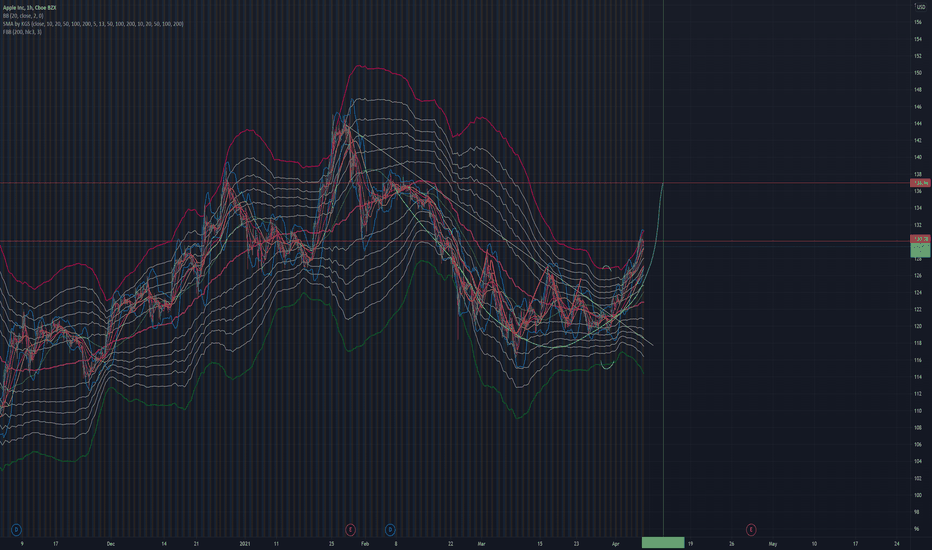
Task: Click the 150 price axis label
Action: click(918, 73)
